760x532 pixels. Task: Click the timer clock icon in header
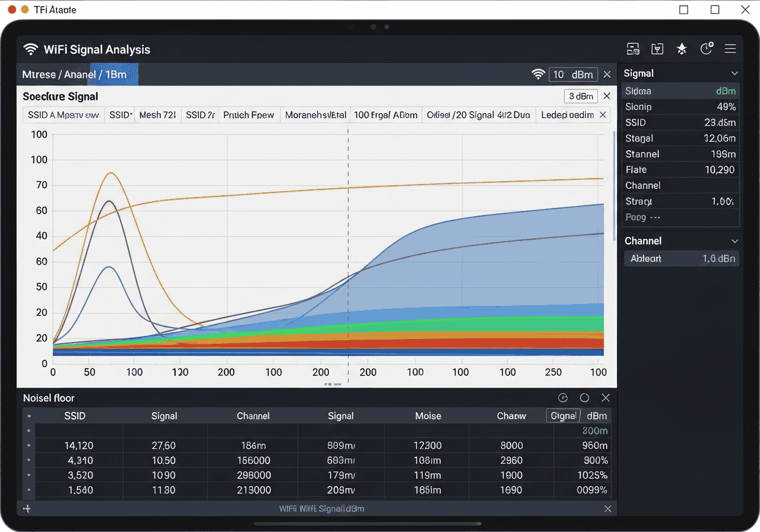coord(707,49)
